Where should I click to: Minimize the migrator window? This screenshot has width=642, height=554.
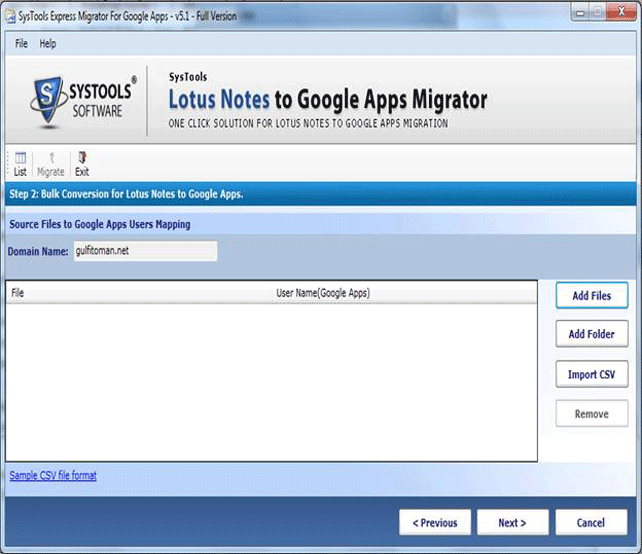click(x=580, y=13)
